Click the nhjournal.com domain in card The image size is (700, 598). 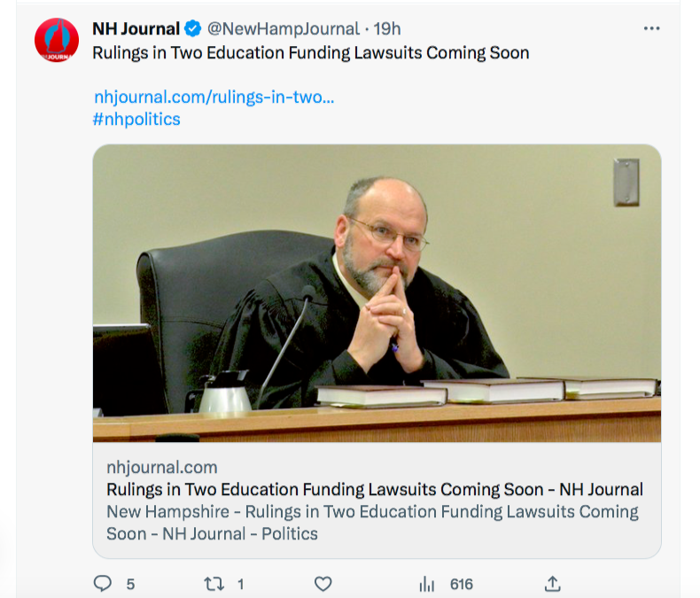tap(161, 467)
